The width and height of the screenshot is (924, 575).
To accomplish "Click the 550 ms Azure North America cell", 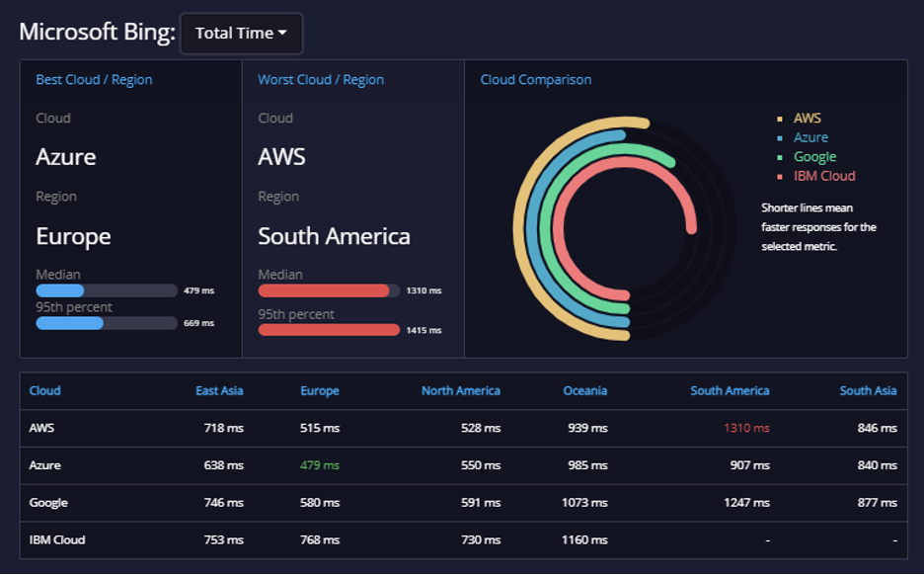I will coord(481,465).
